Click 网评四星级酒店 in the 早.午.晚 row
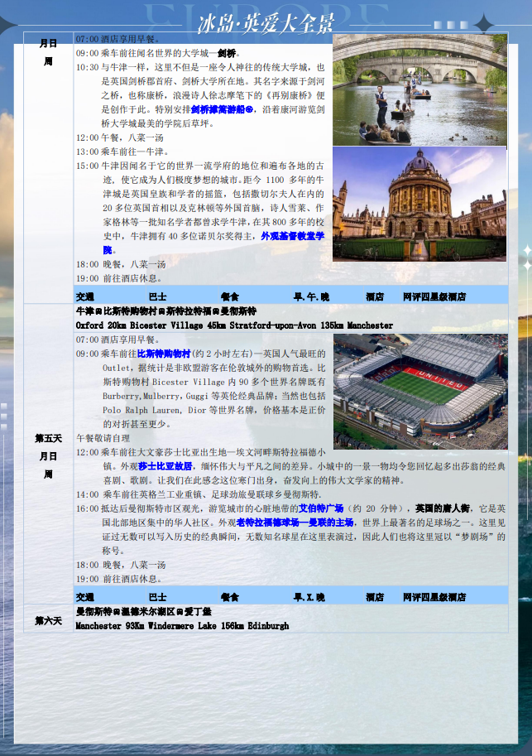The width and height of the screenshot is (532, 756). pyautogui.click(x=434, y=297)
